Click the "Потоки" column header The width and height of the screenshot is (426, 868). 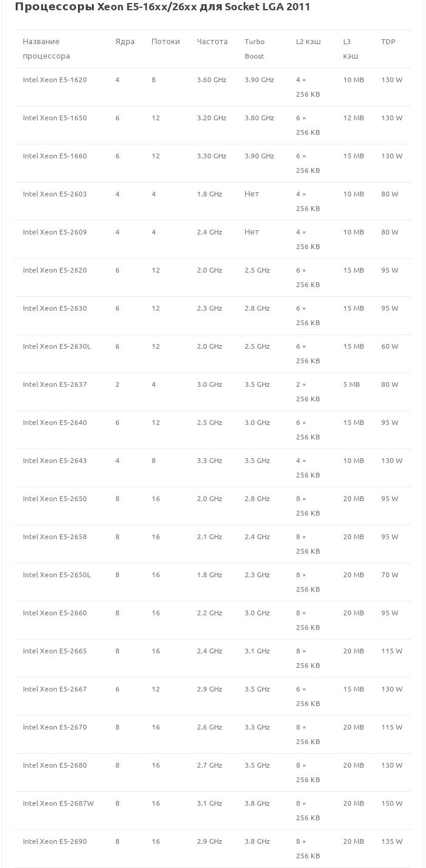[x=166, y=42]
